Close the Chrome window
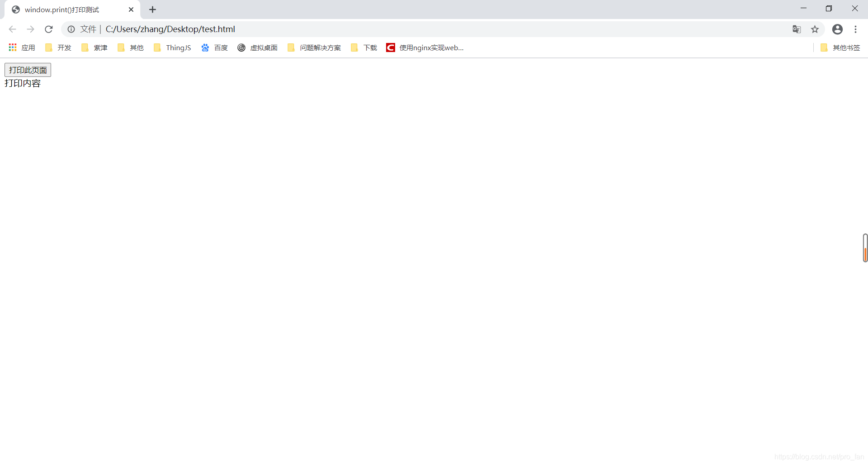The image size is (868, 465). [x=855, y=8]
